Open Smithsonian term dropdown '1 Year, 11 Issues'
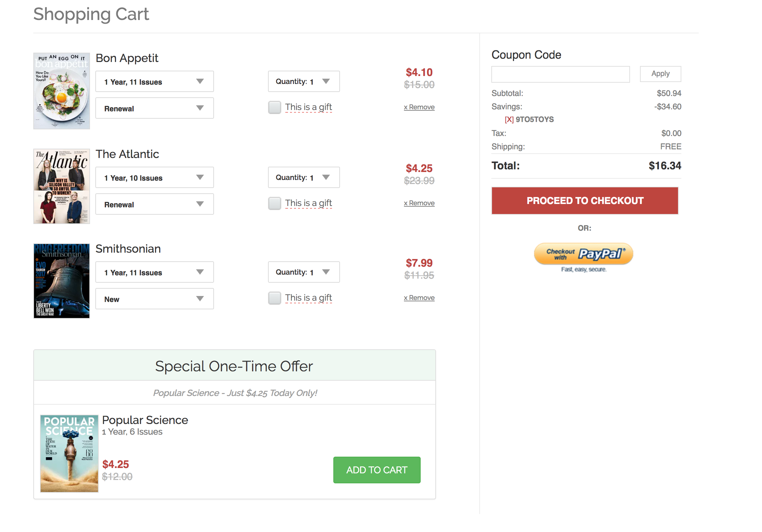This screenshot has width=762, height=532. [x=155, y=272]
